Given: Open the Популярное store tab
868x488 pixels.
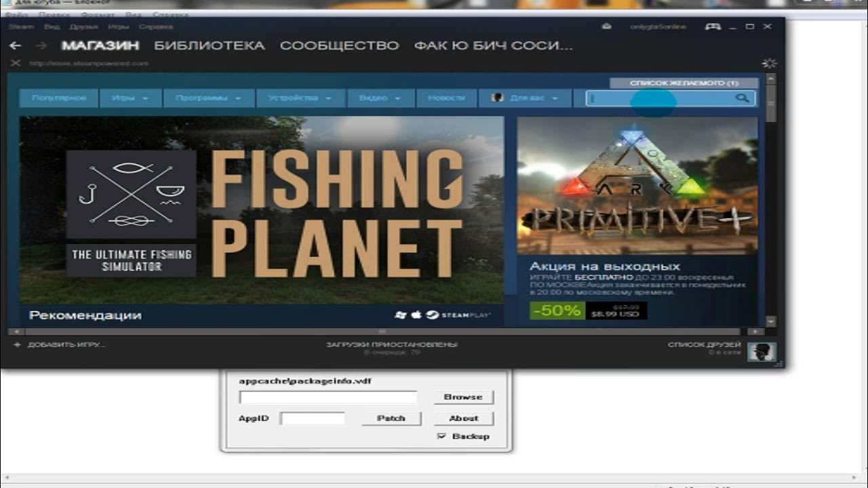Looking at the screenshot, I should click(x=59, y=98).
